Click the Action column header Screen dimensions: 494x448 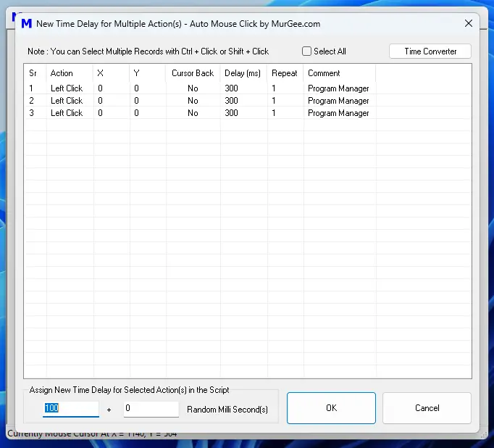coord(70,73)
